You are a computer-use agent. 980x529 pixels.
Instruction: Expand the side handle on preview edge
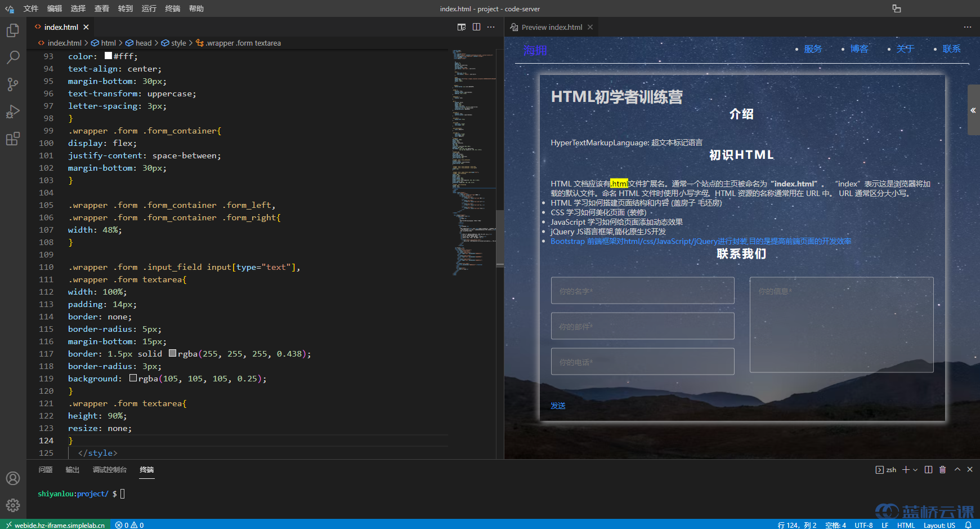pyautogui.click(x=973, y=110)
